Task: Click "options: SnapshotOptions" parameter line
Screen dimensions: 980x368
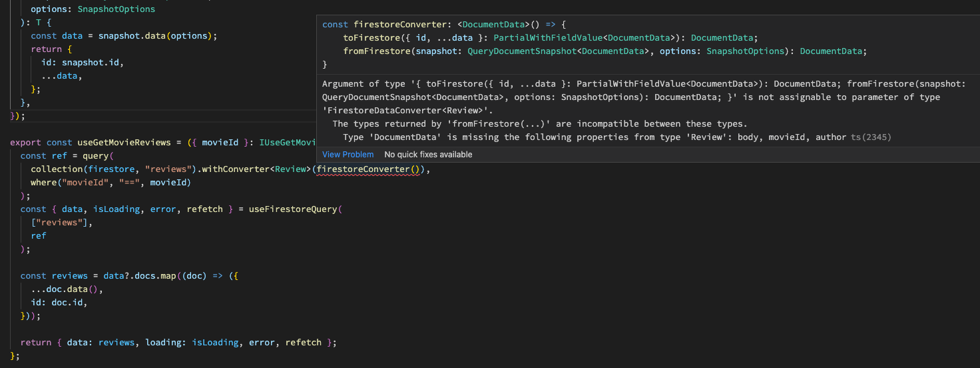Action: click(x=93, y=9)
